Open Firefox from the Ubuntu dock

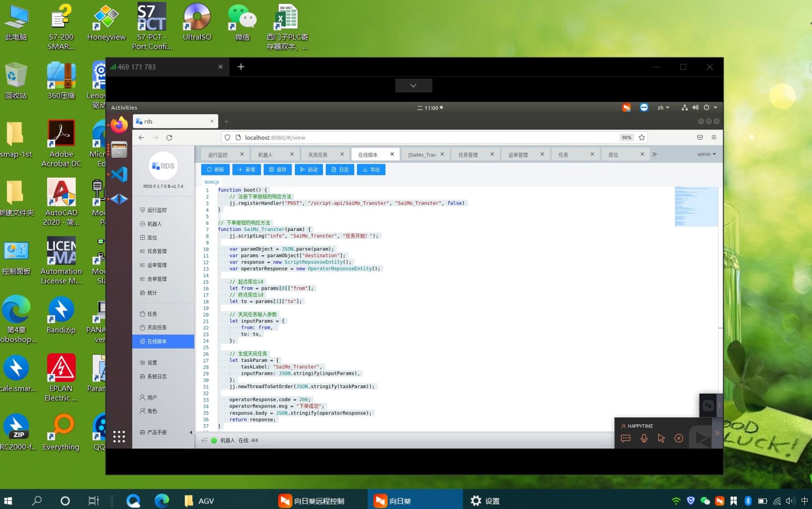119,125
